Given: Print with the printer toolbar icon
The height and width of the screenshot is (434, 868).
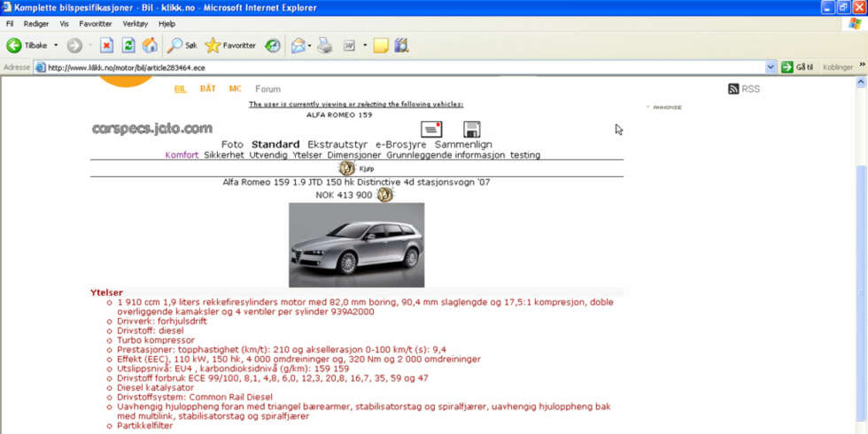Looking at the screenshot, I should click(x=325, y=45).
